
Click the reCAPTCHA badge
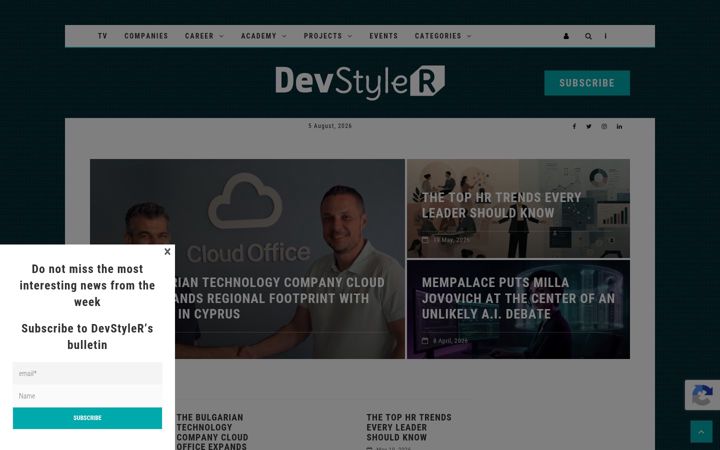point(703,395)
